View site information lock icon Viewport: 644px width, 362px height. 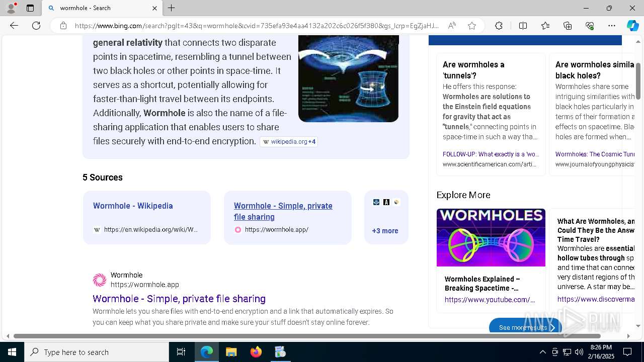coord(63,26)
